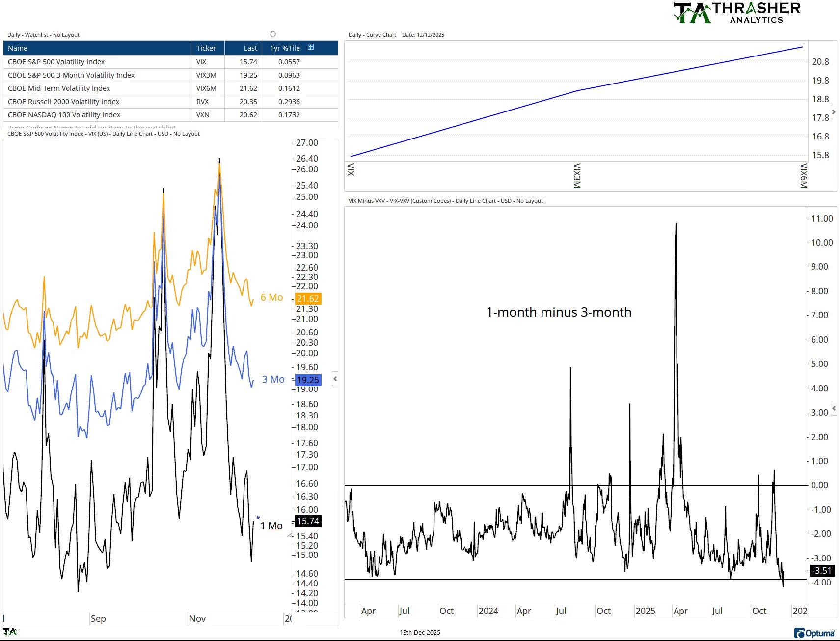Select the CBOE S&P 500 Volatility Index row
Screen dimensions: 840x641
[x=170, y=62]
